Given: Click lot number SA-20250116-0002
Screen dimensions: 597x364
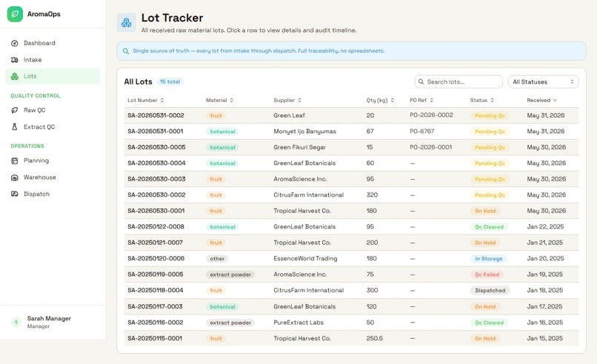Looking at the screenshot, I should coord(156,323).
